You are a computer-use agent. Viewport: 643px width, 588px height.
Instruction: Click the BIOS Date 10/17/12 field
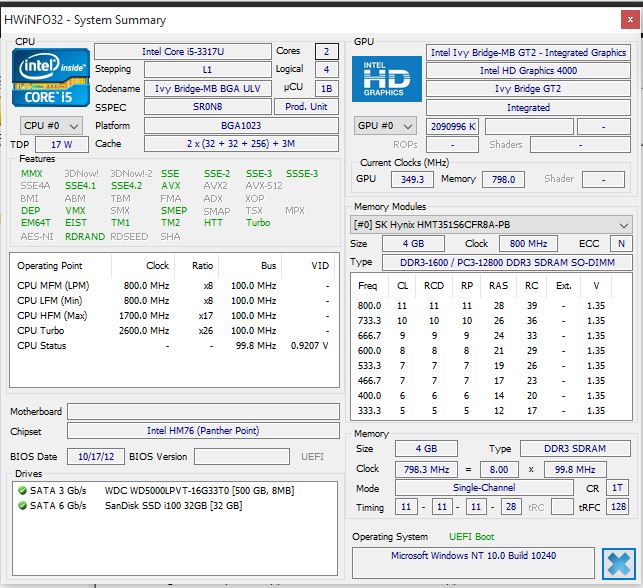[x=96, y=456]
